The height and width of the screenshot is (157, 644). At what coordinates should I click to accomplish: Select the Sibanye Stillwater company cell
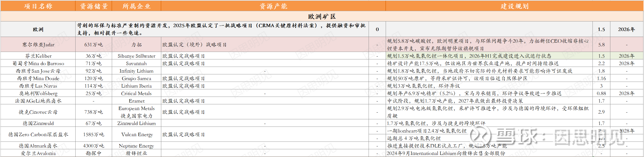coord(136,56)
